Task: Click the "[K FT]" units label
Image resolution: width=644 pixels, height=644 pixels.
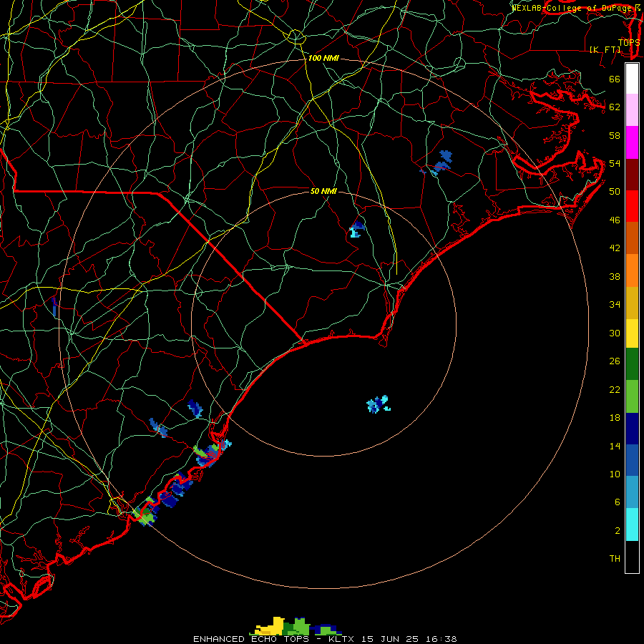Action: click(x=605, y=49)
